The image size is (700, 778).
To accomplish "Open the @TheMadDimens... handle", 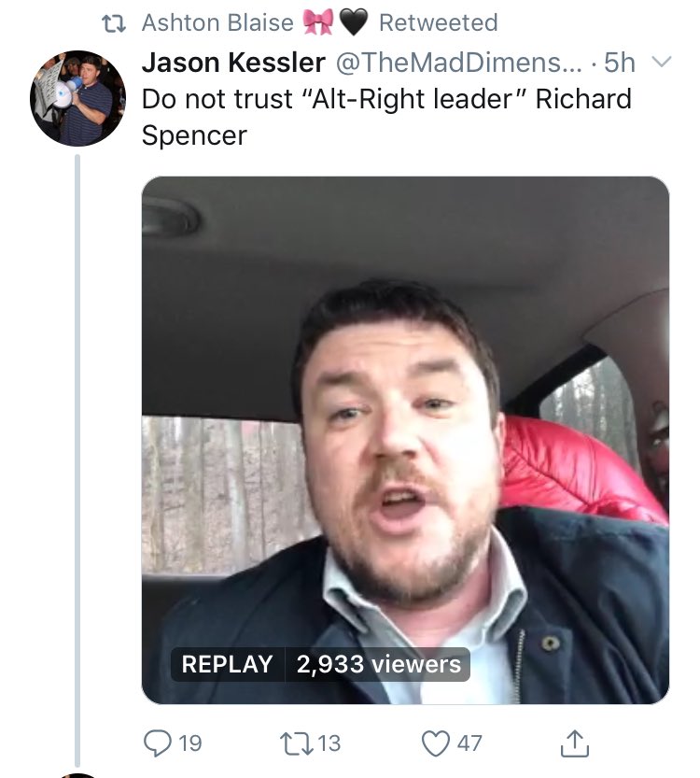I will 458,63.
